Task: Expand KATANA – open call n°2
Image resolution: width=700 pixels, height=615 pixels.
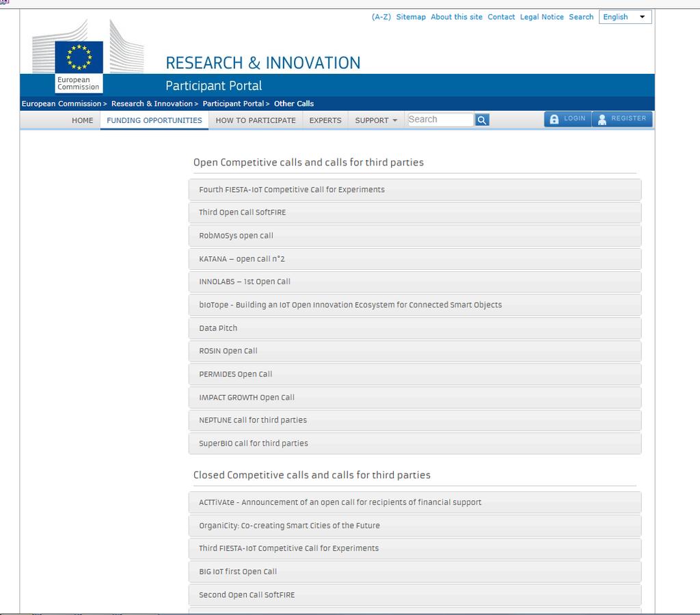Action: pos(415,259)
